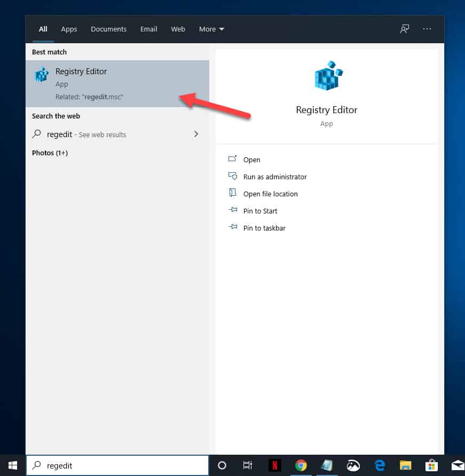Open Google Chrome from the taskbar
Viewport: 465px width, 476px height.
tap(301, 465)
